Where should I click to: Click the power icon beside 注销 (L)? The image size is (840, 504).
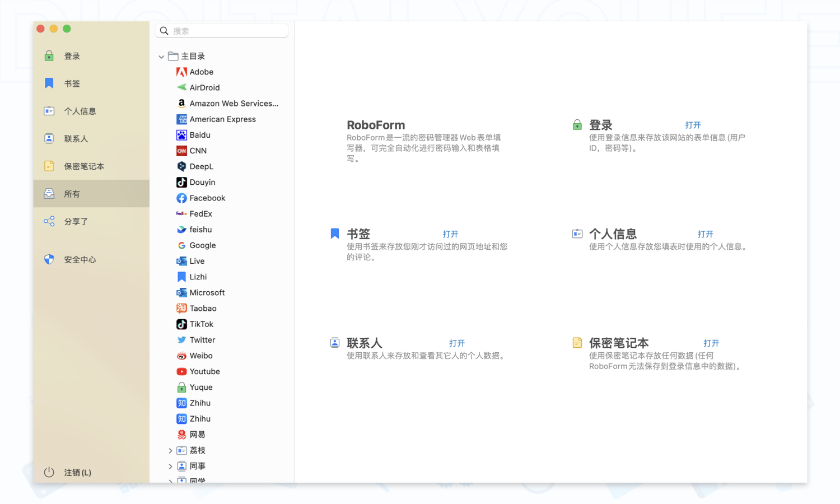49,472
